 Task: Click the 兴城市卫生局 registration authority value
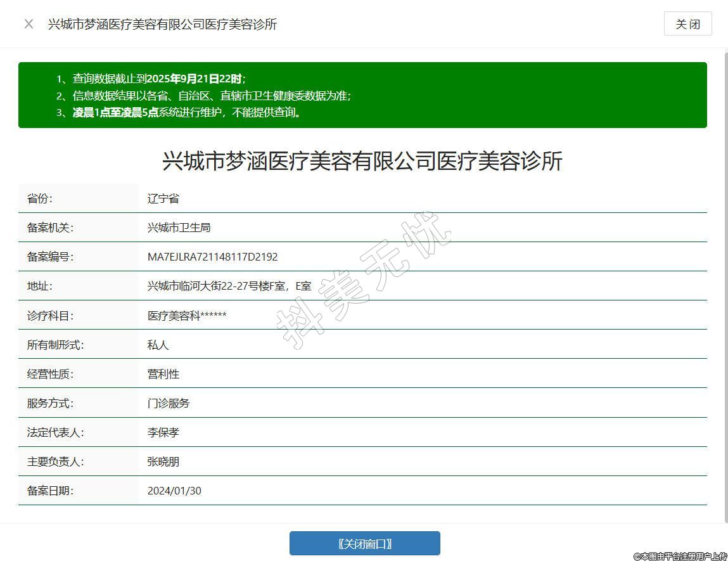click(x=179, y=228)
